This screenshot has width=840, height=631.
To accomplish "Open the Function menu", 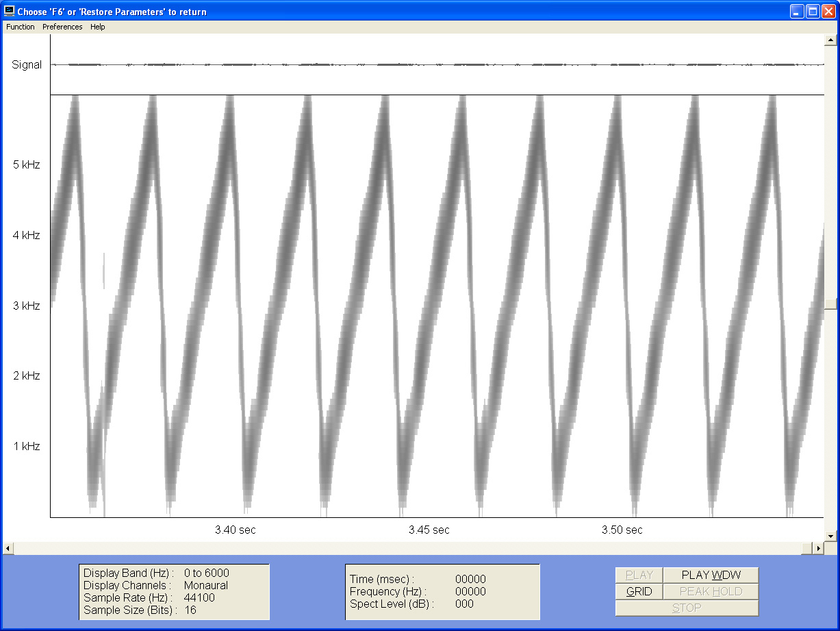I will (21, 27).
